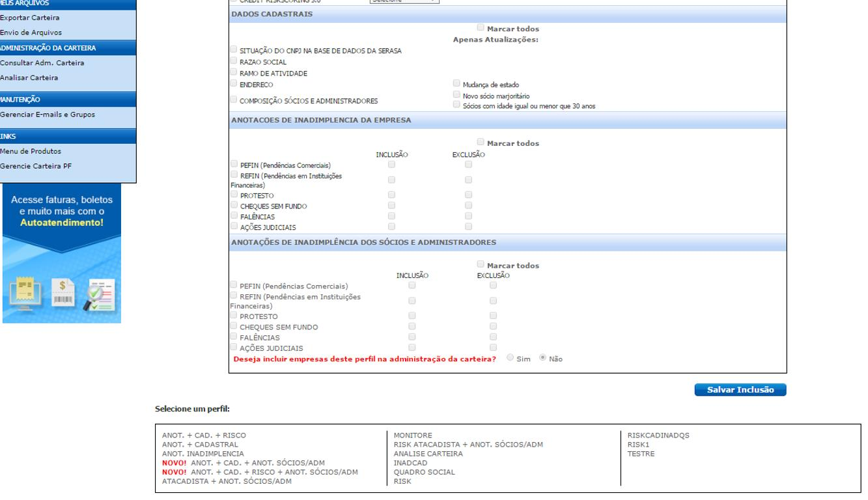Tick Ações Judiciais checkbox in empresa section
The image size is (868, 500).
[234, 226]
